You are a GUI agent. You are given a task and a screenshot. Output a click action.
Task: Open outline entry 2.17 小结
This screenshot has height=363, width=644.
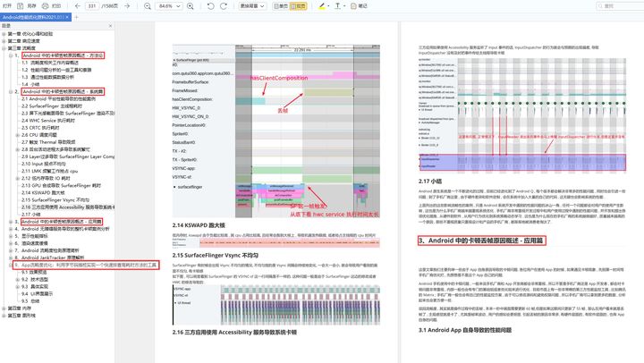30,215
